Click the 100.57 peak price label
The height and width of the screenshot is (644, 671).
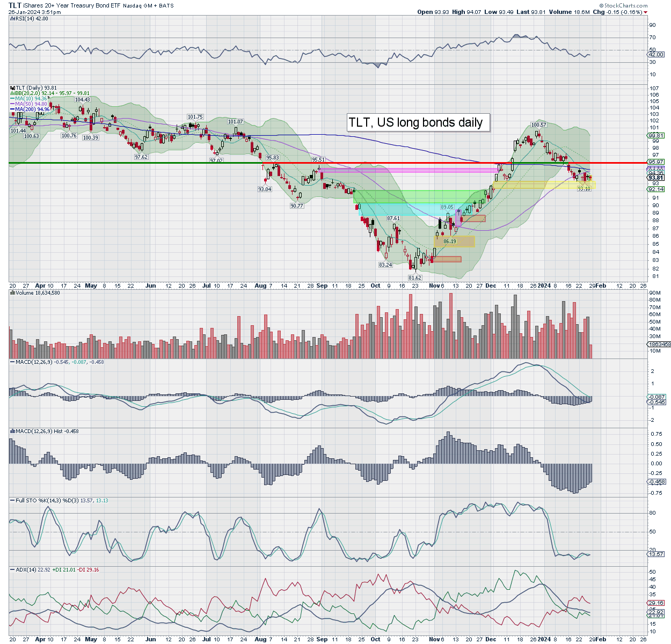tap(538, 125)
